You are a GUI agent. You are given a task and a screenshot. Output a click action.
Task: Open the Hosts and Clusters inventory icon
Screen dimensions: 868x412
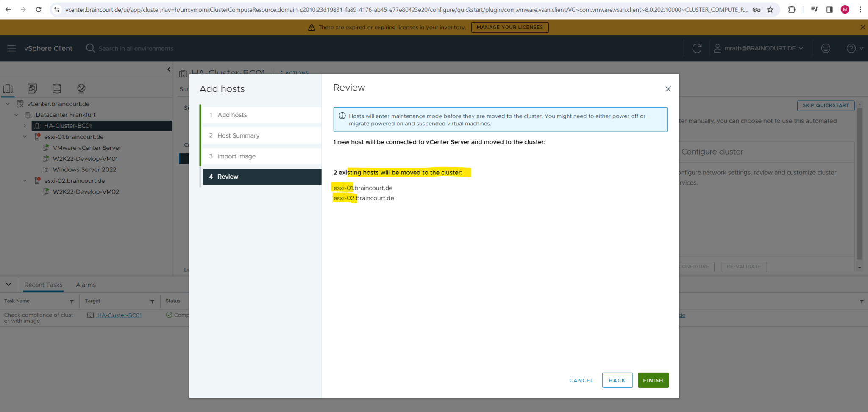coord(8,88)
